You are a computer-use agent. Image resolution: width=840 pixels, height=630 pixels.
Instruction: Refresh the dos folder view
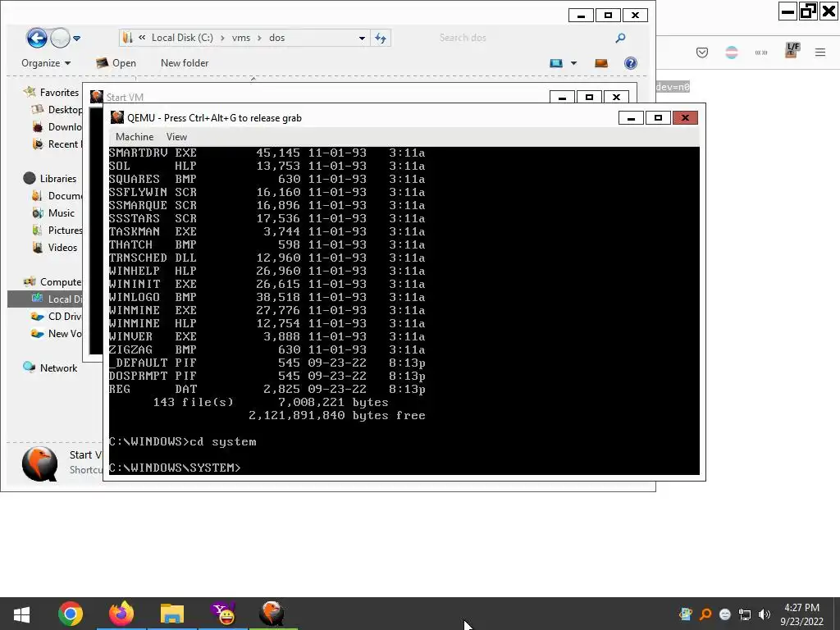point(381,38)
